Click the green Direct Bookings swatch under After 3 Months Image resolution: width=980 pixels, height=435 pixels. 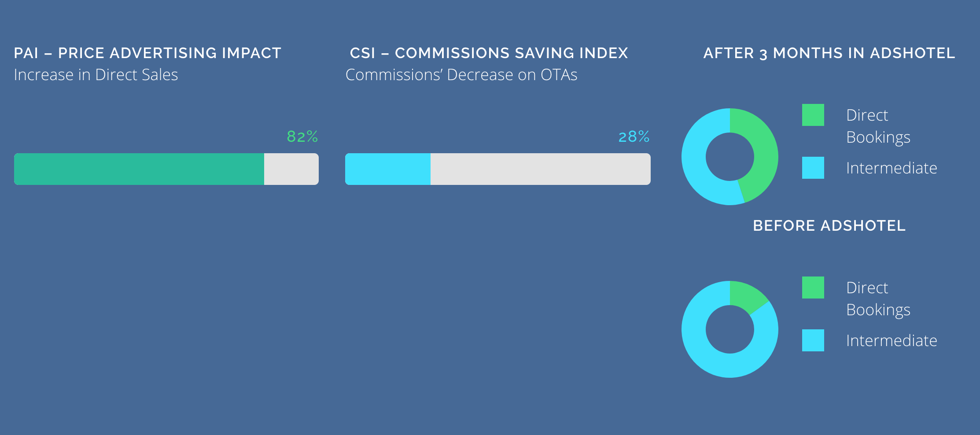coord(813,115)
